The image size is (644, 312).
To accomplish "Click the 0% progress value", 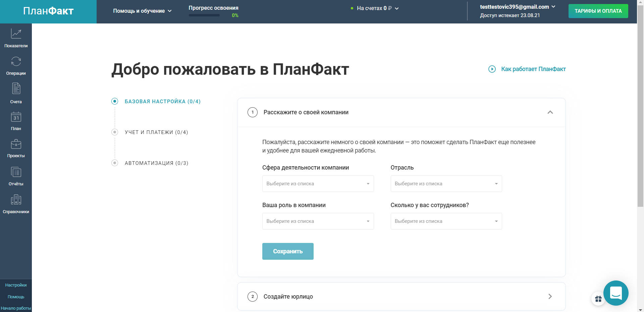I will (235, 15).
